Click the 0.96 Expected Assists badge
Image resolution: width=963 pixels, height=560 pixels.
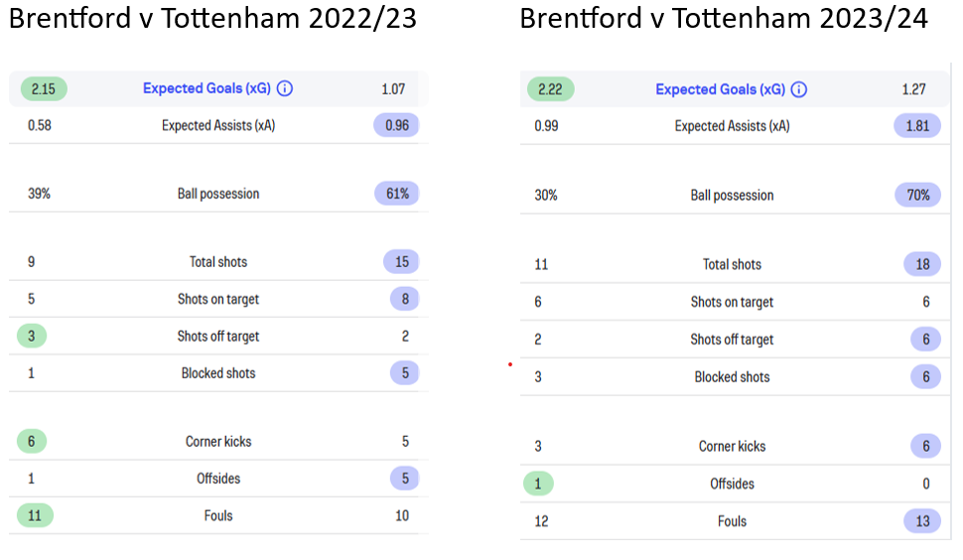tap(397, 125)
